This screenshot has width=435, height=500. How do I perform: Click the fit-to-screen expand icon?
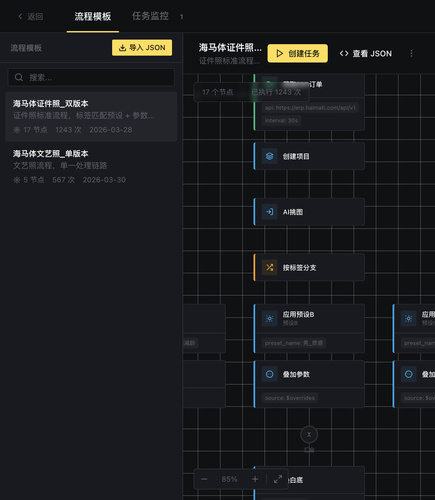(278, 479)
